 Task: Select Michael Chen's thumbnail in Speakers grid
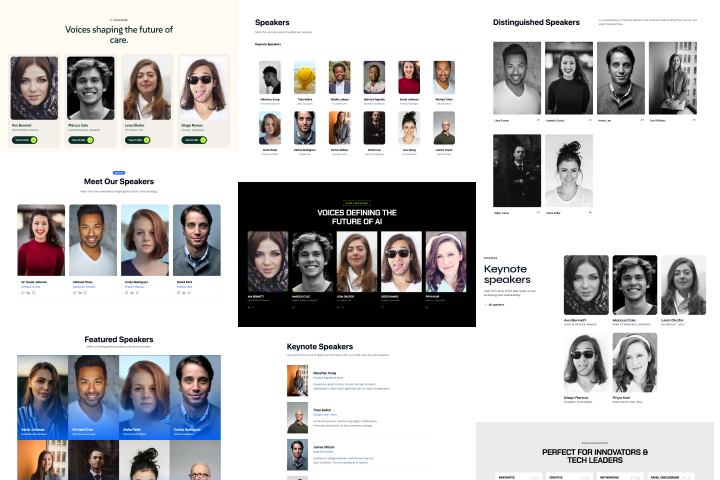[444, 77]
